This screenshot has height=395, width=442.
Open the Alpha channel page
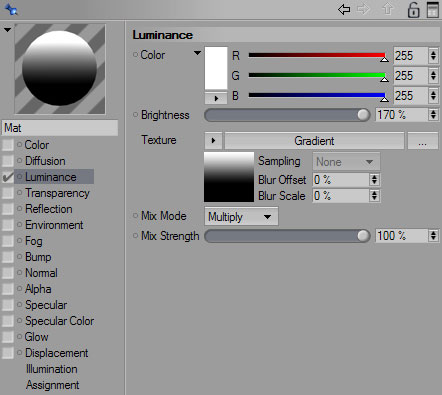click(38, 289)
